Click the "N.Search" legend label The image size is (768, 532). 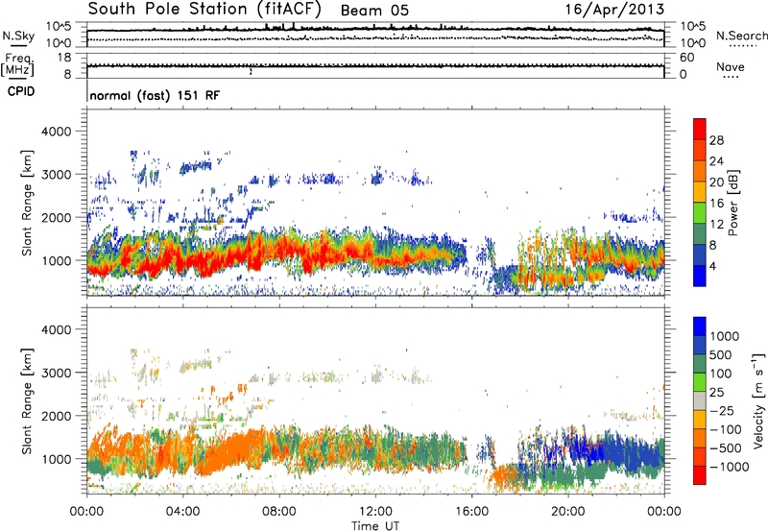741,36
